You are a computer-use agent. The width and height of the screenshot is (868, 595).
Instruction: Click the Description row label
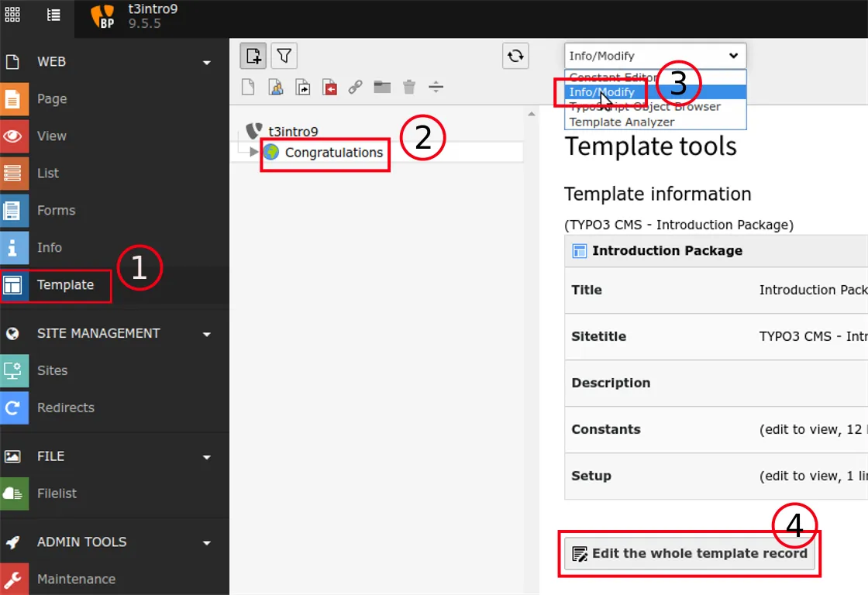point(611,383)
